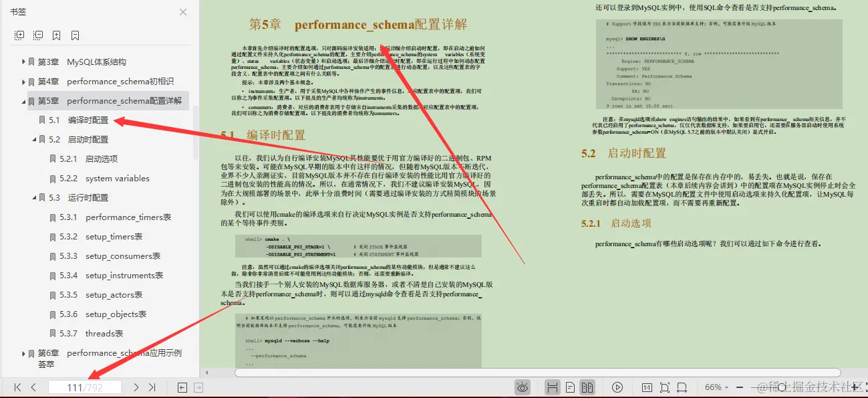This screenshot has height=398, width=868.
Task: Expand 第4章 performance_schema初相识 bookmark
Action: click(x=23, y=82)
